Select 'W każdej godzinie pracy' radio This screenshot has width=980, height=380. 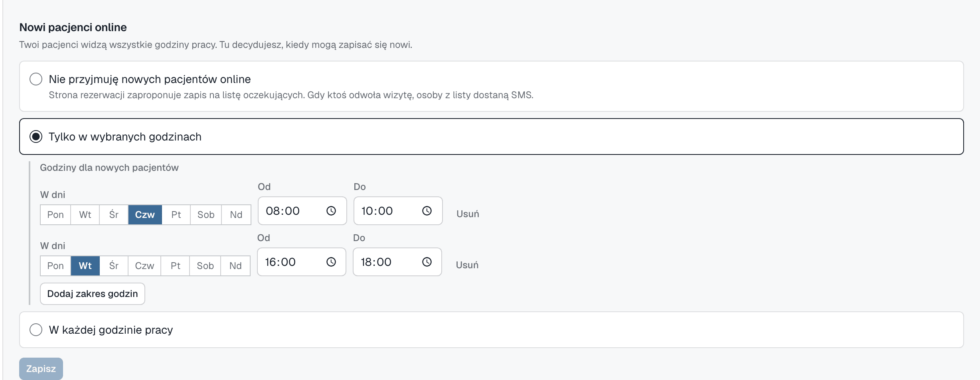[x=36, y=330]
